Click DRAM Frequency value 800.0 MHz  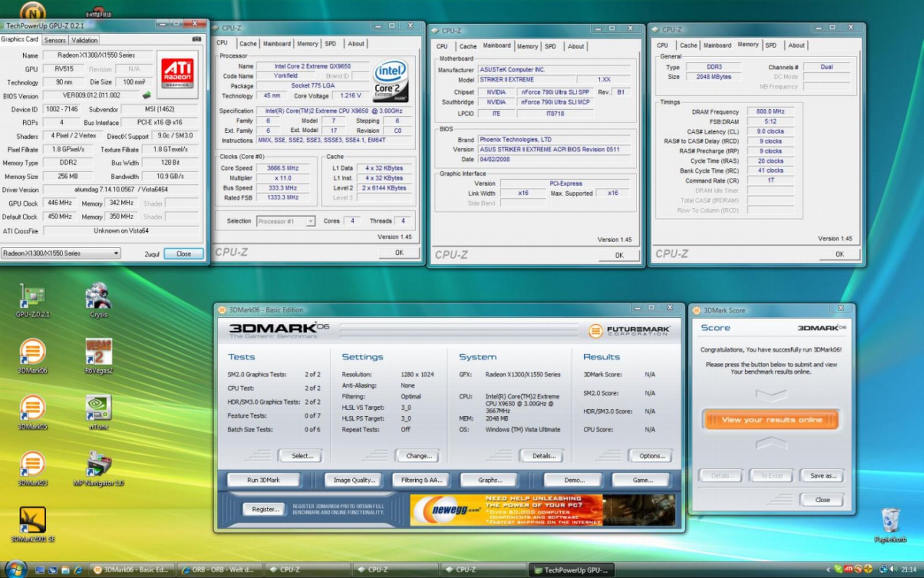(x=770, y=112)
